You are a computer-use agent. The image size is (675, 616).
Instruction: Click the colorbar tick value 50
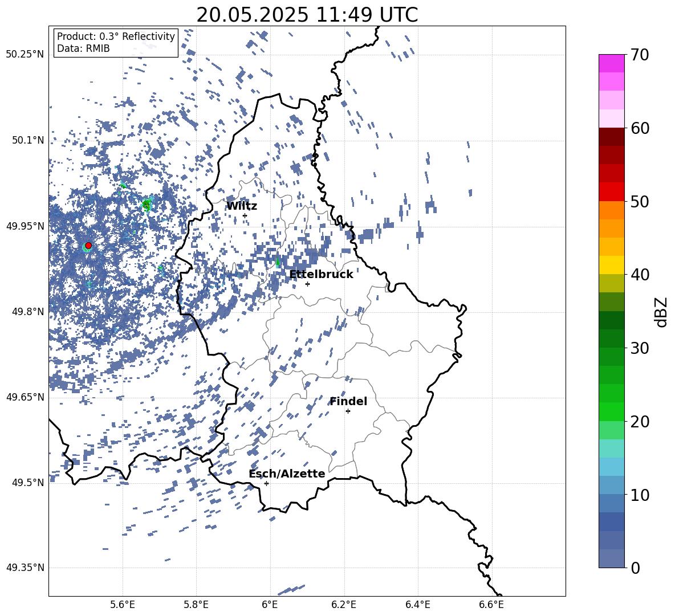[x=640, y=201]
